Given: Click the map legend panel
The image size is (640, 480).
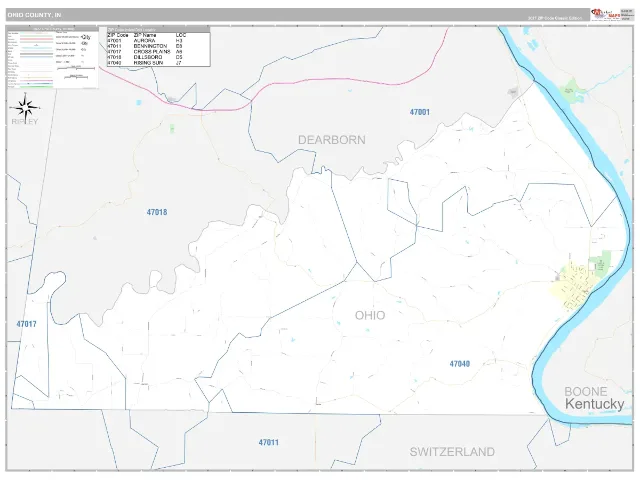Looking at the screenshot, I should pos(52,58).
